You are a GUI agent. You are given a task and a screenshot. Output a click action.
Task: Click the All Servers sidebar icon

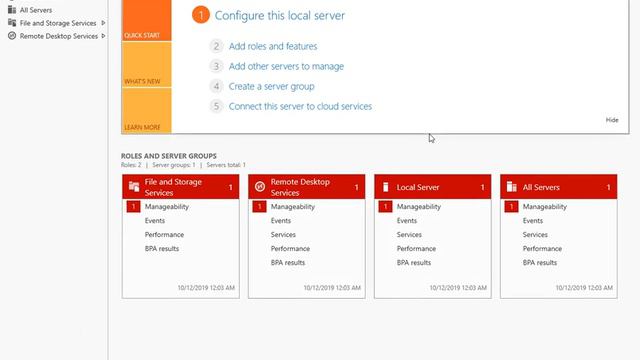[x=12, y=9]
